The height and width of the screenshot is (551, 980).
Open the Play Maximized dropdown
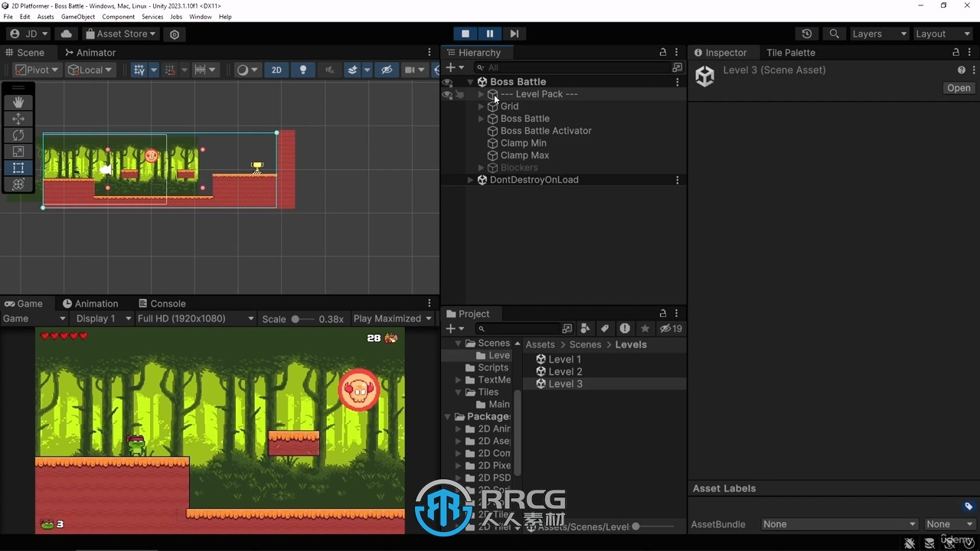point(393,319)
